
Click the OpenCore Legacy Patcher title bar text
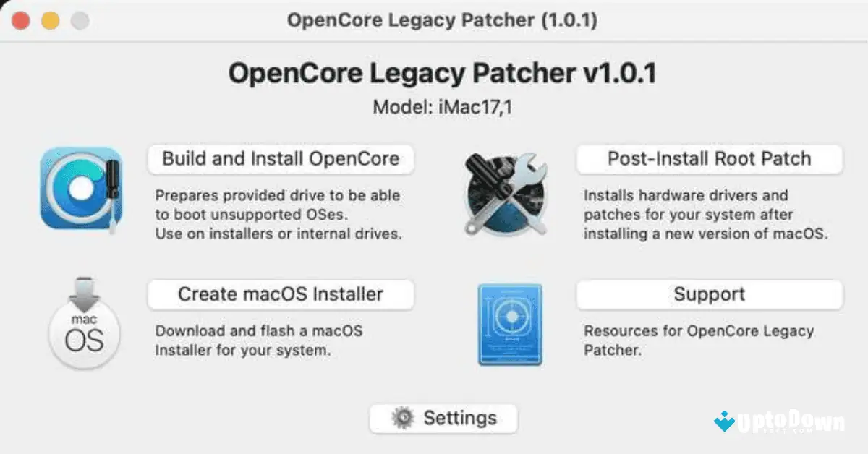(443, 20)
